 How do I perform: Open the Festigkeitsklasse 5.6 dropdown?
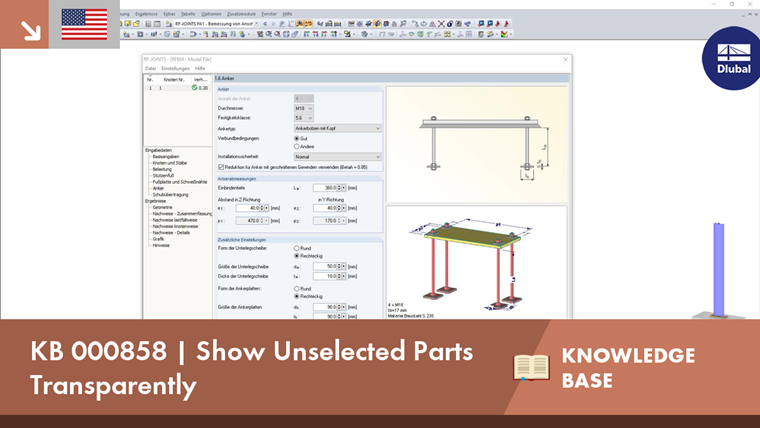click(304, 118)
